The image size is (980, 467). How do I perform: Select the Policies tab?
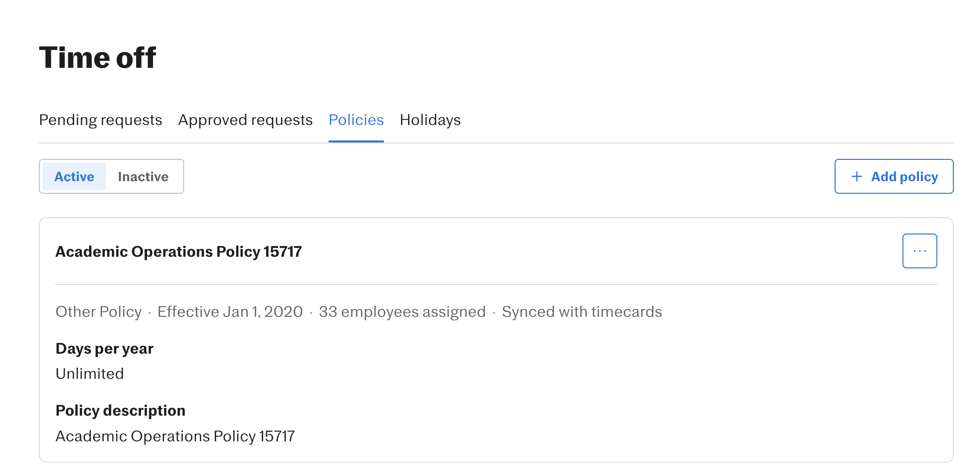[x=356, y=120]
